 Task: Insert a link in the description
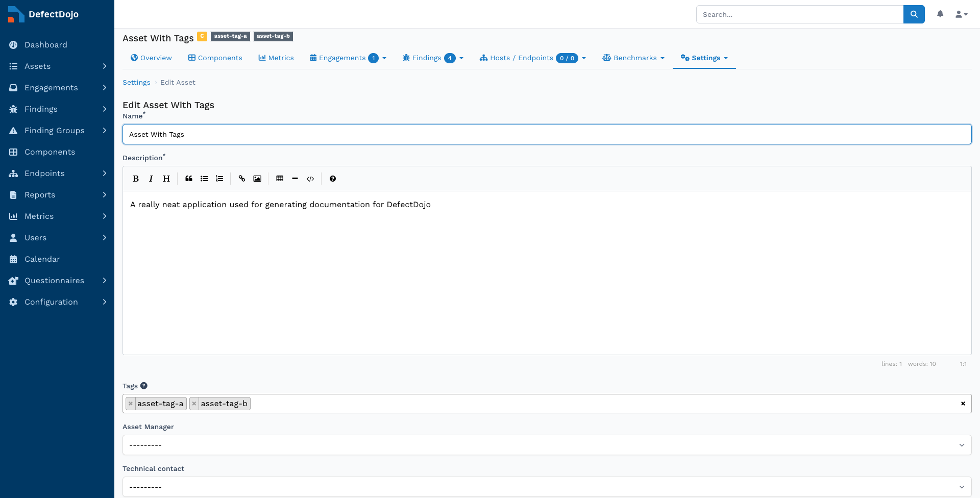(242, 179)
